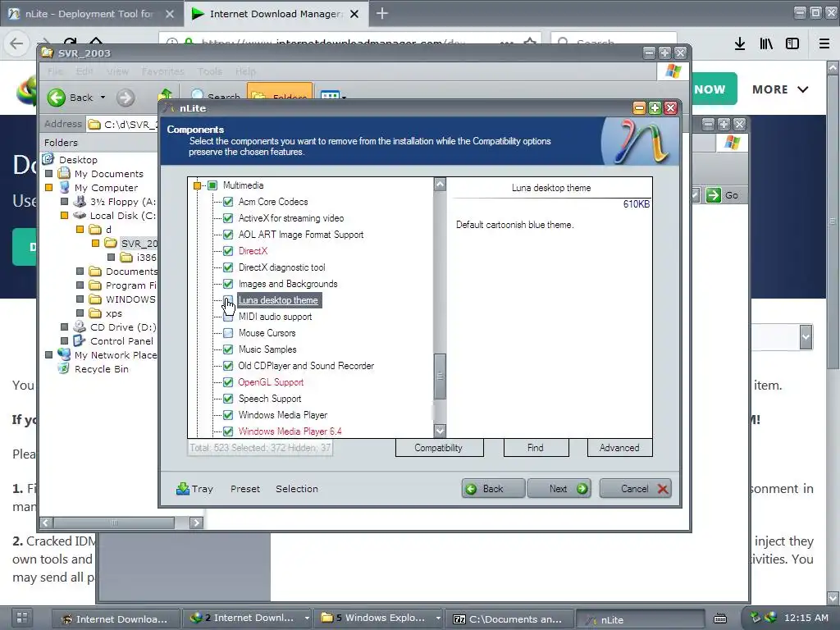The image size is (840, 630).
Task: Toggle AOL ART Image Format Support checkbox
Action: (228, 235)
